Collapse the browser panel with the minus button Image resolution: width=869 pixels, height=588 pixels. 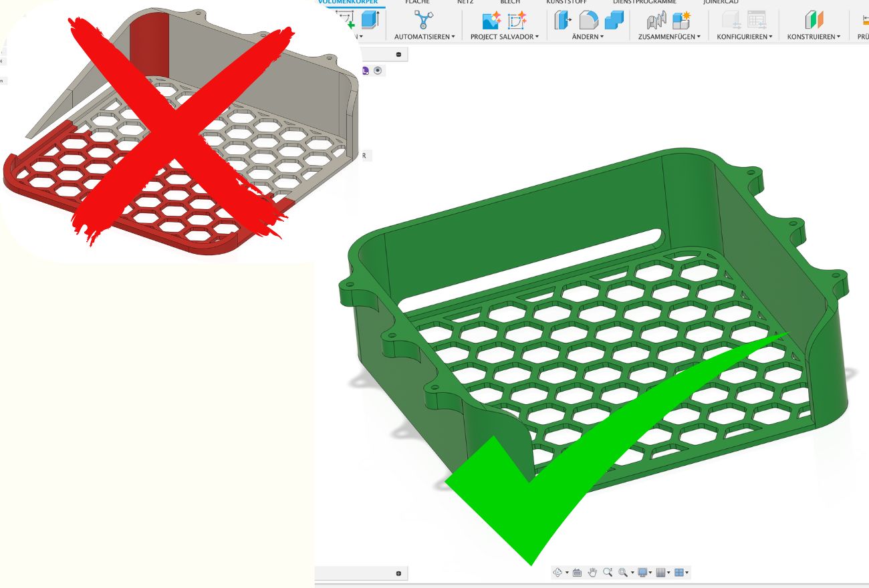click(x=398, y=54)
